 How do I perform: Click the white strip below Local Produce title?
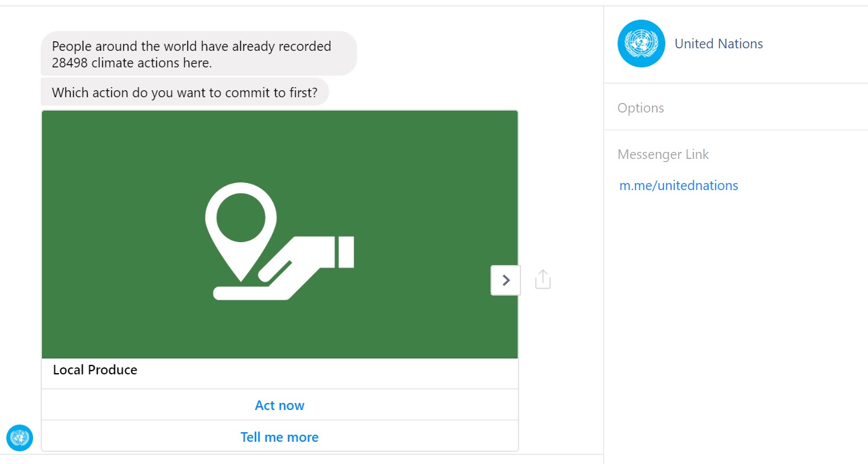click(280, 383)
